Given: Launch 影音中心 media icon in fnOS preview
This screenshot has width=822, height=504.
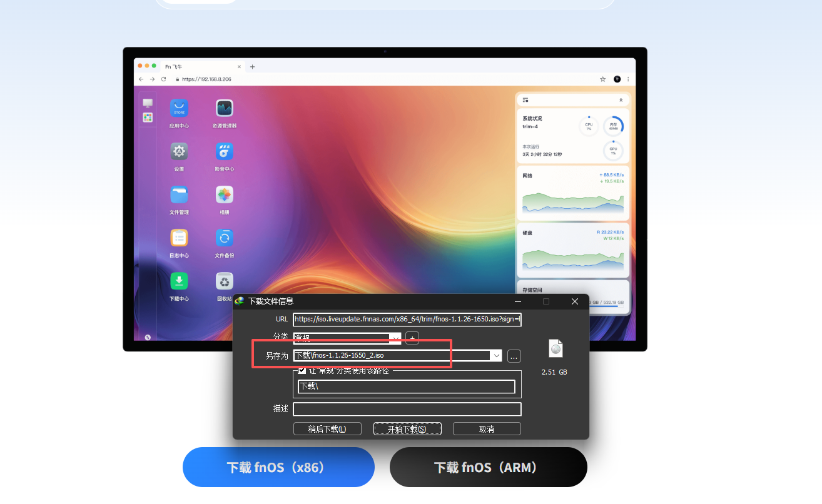Looking at the screenshot, I should click(225, 151).
